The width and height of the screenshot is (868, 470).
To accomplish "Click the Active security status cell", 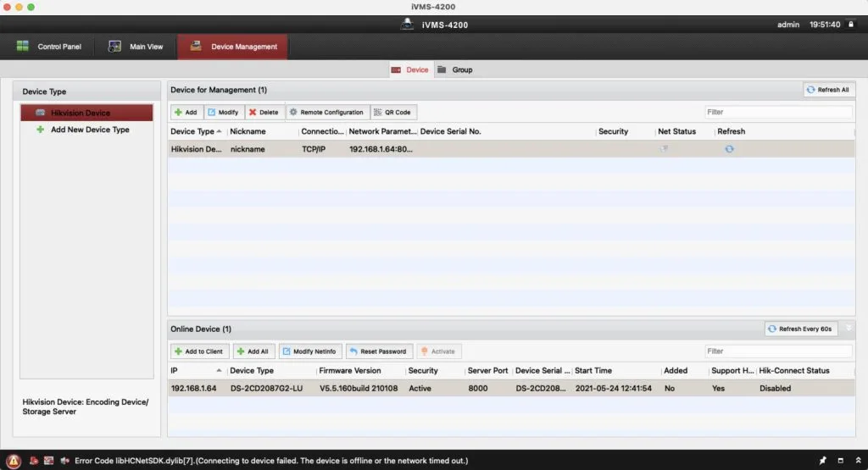I will (420, 388).
